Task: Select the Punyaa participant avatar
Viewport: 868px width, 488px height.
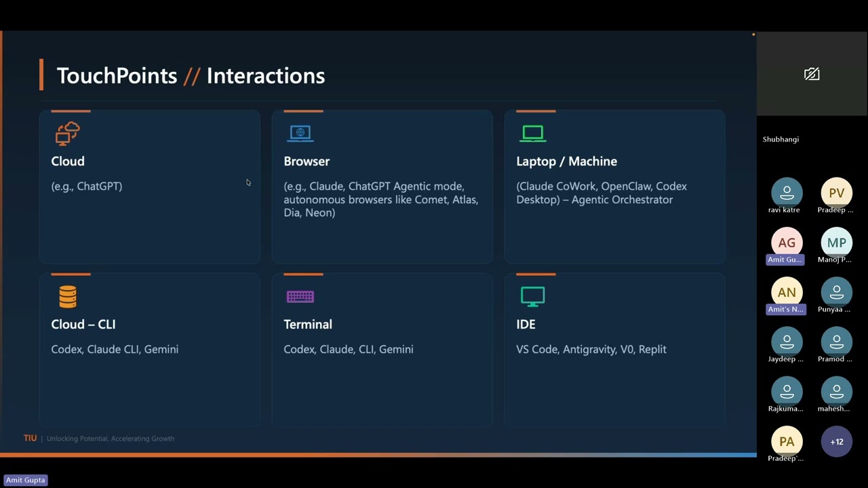Action: tap(837, 292)
